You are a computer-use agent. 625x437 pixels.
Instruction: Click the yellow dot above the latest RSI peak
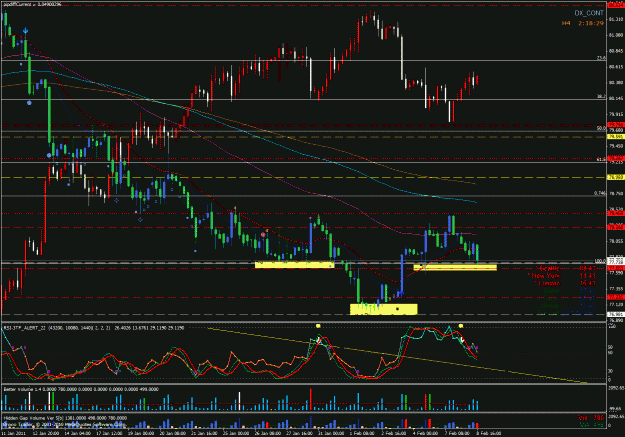461,326
